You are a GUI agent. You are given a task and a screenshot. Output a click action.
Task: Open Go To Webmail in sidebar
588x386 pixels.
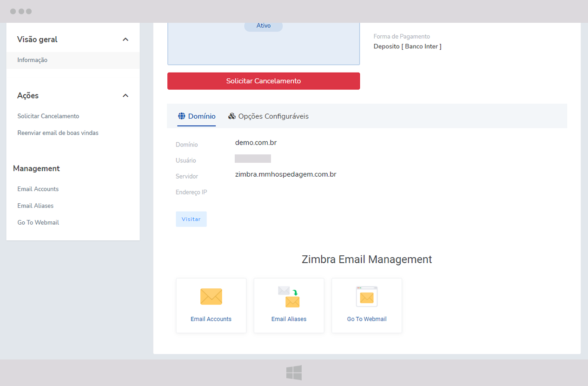pyautogui.click(x=38, y=222)
